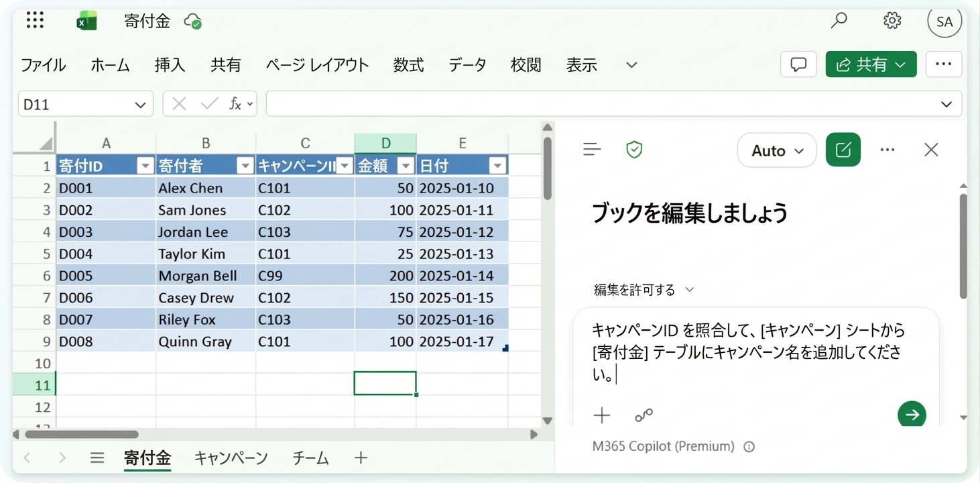Open the app launcher grid icon
Viewport: 980px width, 483px height.
(35, 20)
